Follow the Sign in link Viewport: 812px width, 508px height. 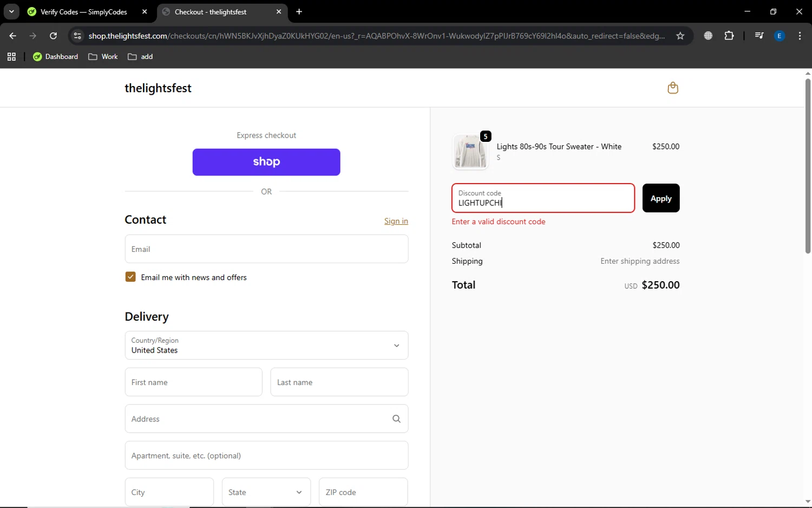(396, 221)
